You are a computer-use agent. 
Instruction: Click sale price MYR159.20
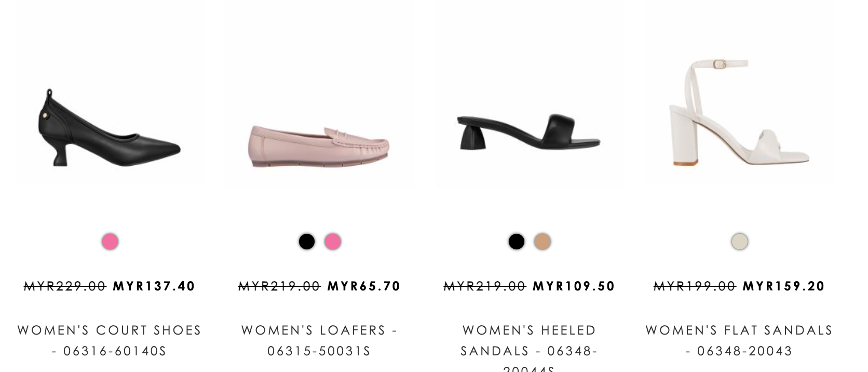[784, 286]
